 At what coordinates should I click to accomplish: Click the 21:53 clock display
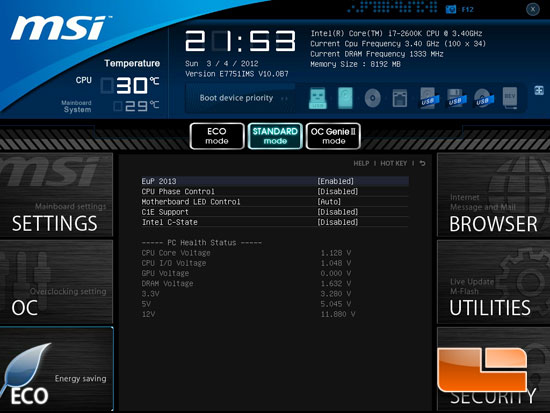(240, 41)
